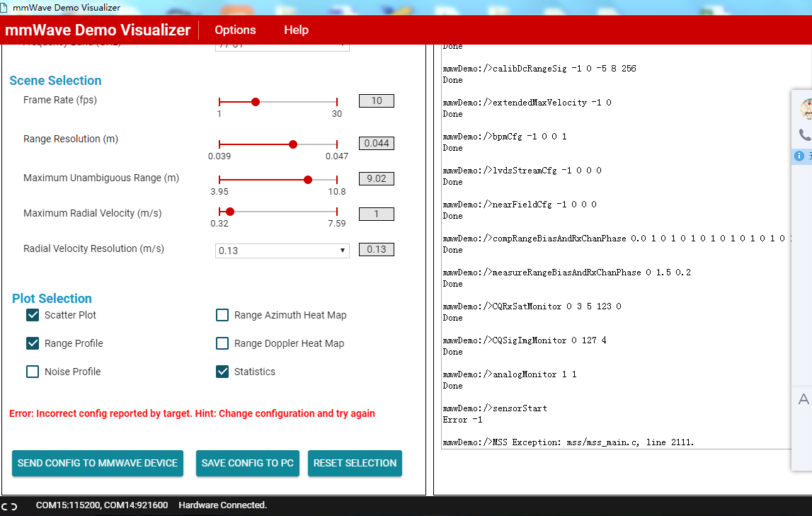Click the Frame Rate value field showing 10

[377, 101]
